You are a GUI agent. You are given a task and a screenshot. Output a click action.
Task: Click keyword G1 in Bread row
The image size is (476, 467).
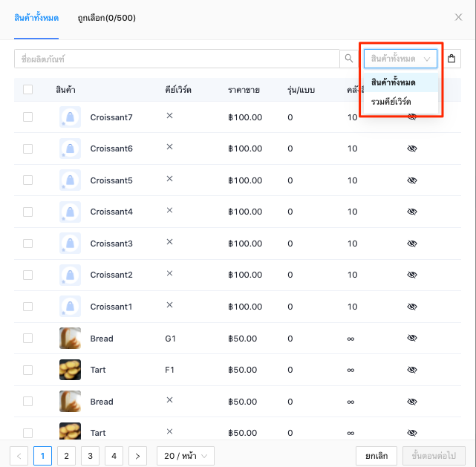tap(170, 339)
